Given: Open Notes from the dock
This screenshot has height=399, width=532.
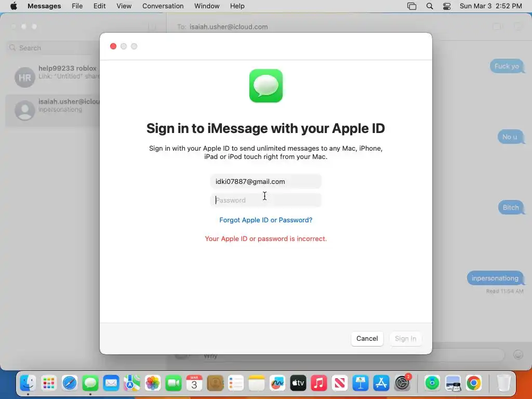Looking at the screenshot, I should (257, 383).
